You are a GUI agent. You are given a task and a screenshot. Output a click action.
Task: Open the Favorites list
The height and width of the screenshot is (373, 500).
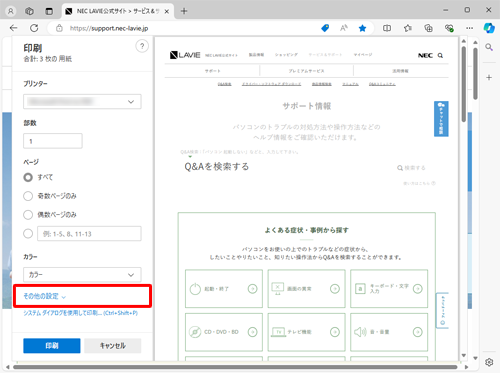[x=408, y=28]
